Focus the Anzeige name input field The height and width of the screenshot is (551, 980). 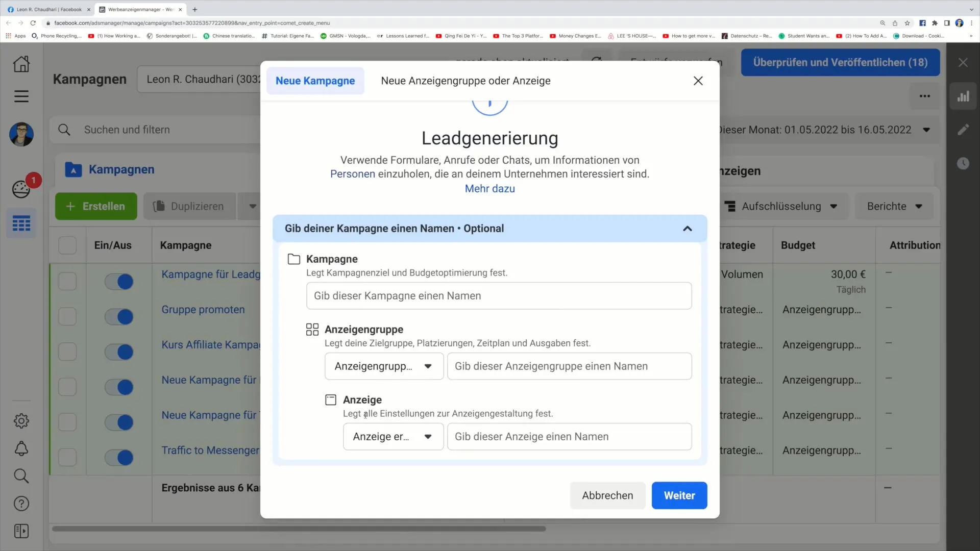(x=570, y=437)
